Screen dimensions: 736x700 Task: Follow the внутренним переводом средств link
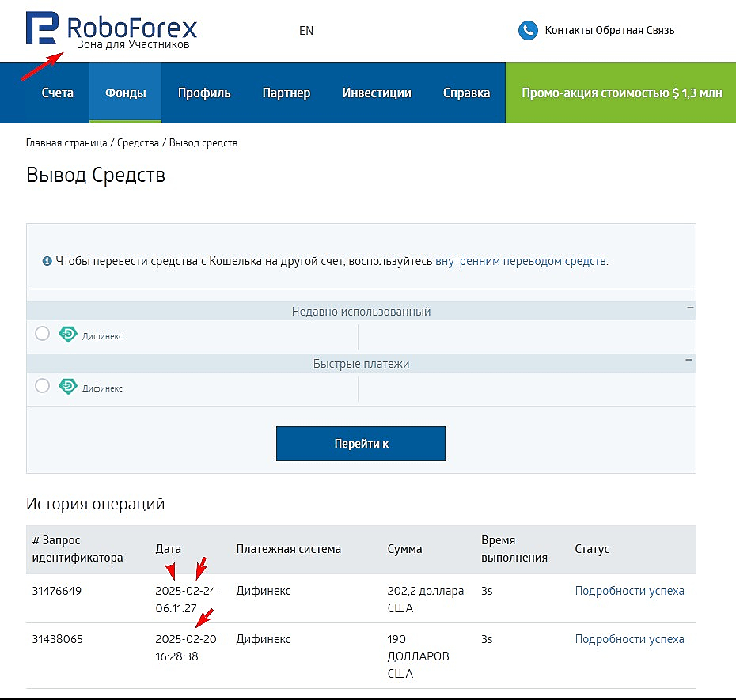click(522, 261)
